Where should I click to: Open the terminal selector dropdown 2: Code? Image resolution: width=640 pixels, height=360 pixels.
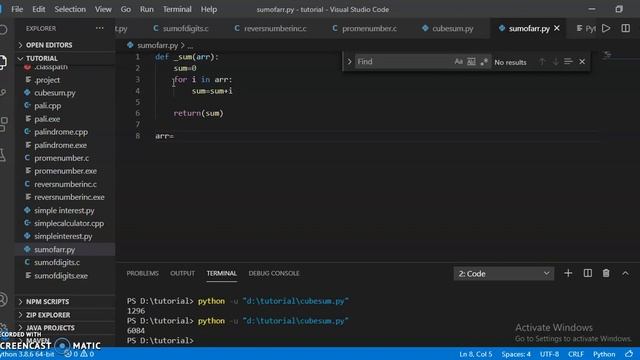pos(504,273)
